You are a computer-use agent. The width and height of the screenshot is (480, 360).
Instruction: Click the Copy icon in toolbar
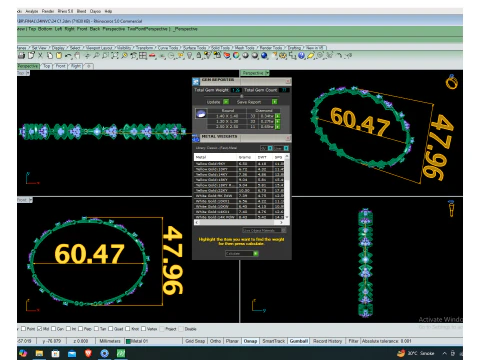[x=50, y=56]
